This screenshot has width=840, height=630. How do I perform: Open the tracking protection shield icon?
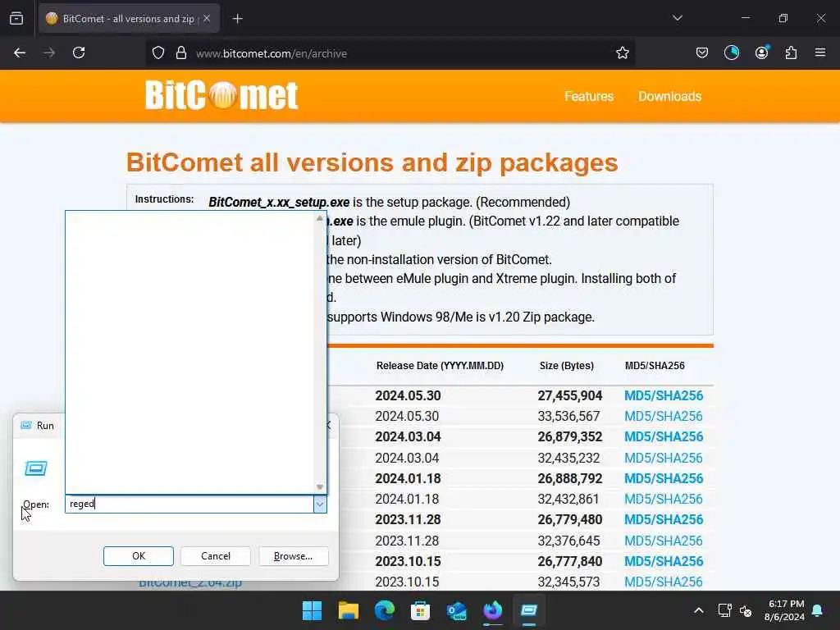pos(158,53)
